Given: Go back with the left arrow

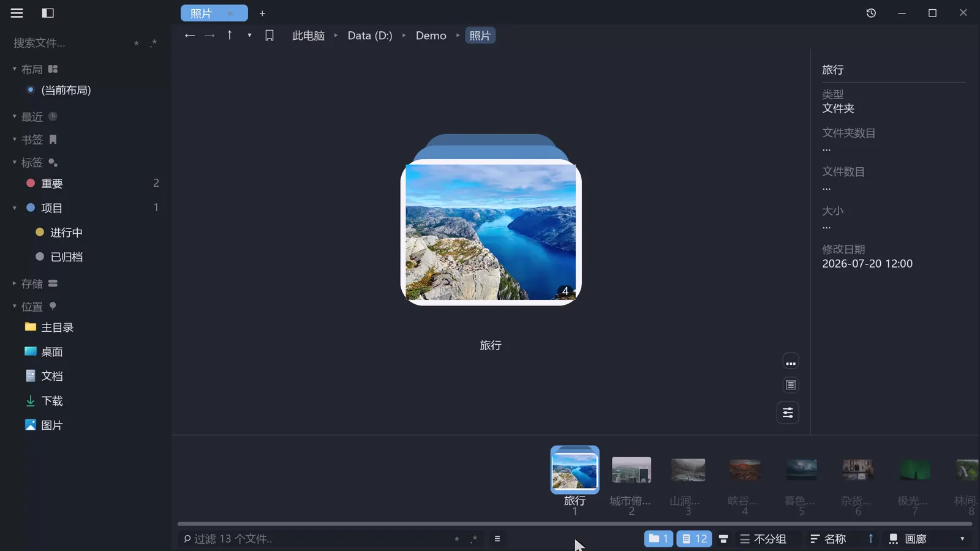Looking at the screenshot, I should pyautogui.click(x=190, y=36).
